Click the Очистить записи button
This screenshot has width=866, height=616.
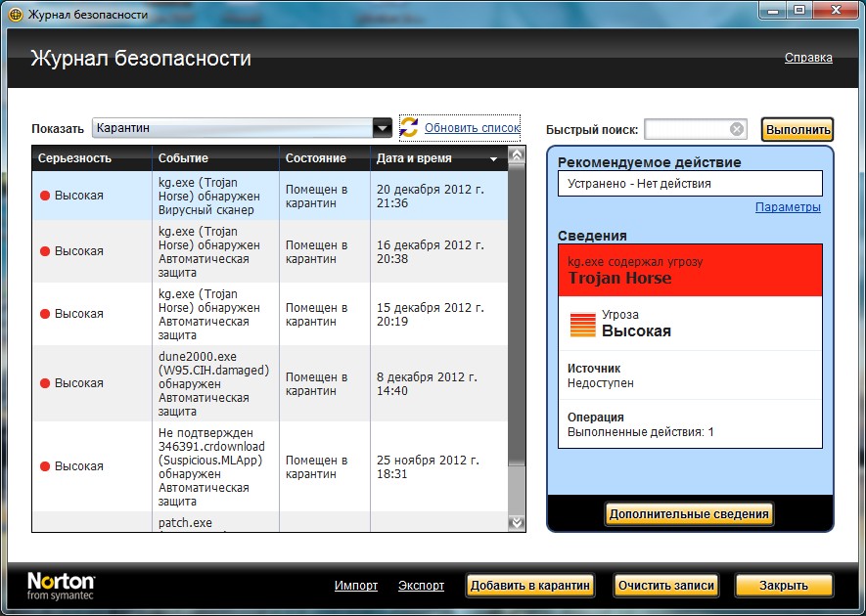coord(666,586)
